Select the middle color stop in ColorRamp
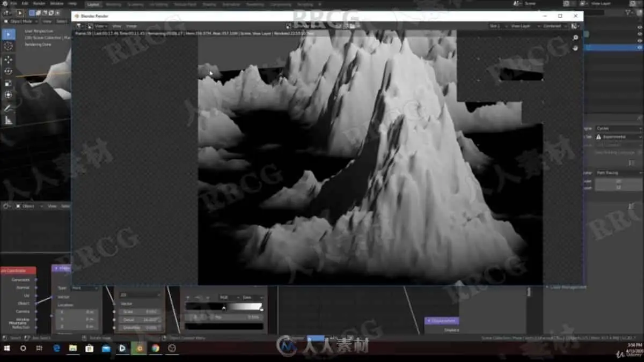This screenshot has width=644, height=362. point(224,308)
